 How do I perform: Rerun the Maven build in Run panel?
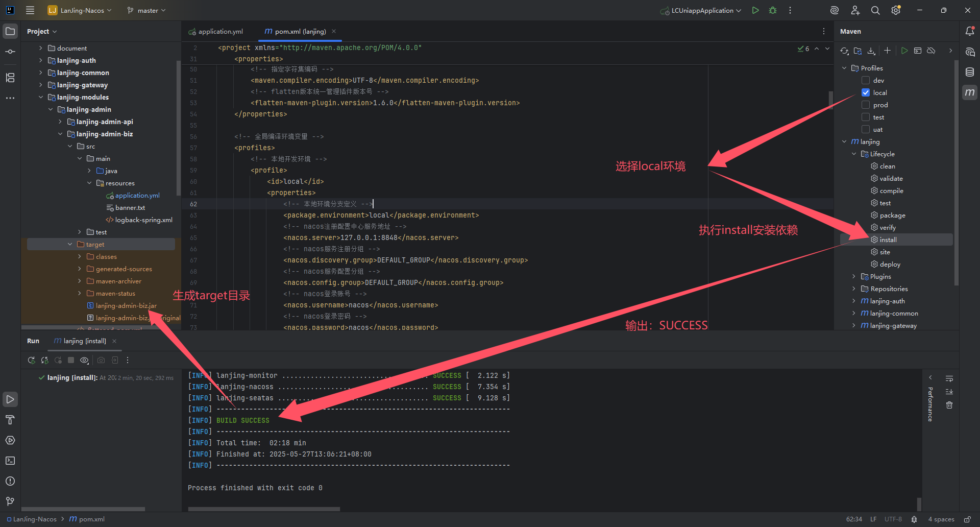(31, 360)
